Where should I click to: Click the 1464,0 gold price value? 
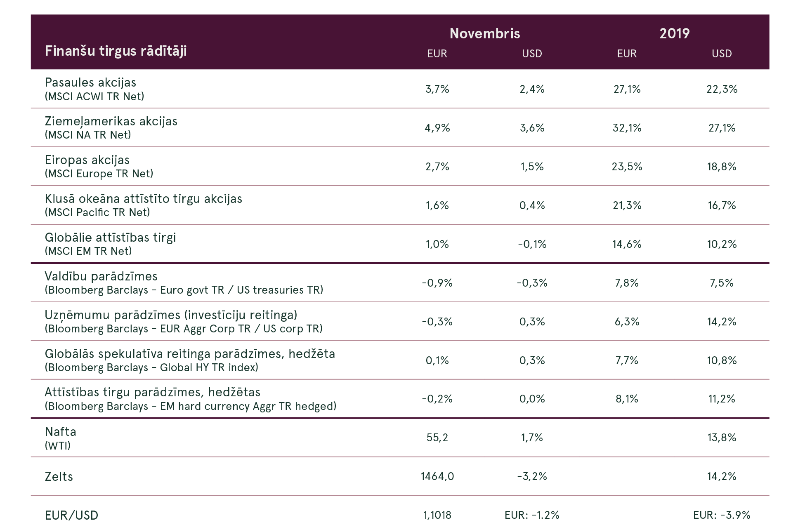437,476
